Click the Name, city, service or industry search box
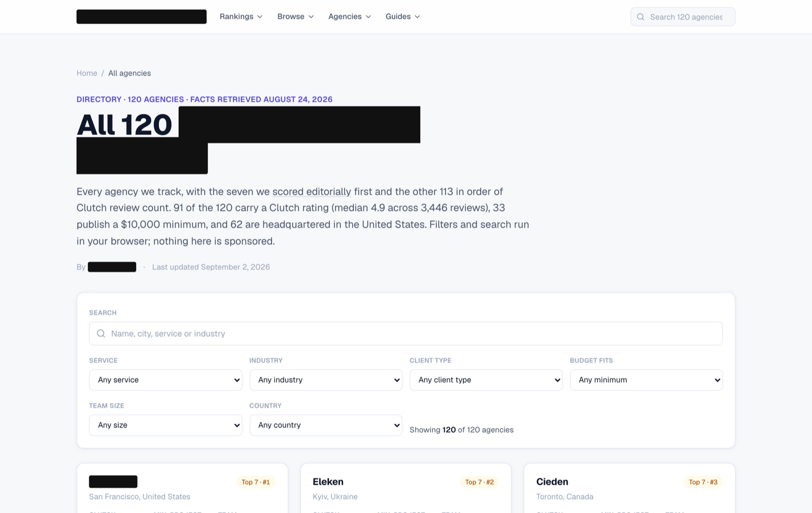This screenshot has height=513, width=812. click(406, 333)
